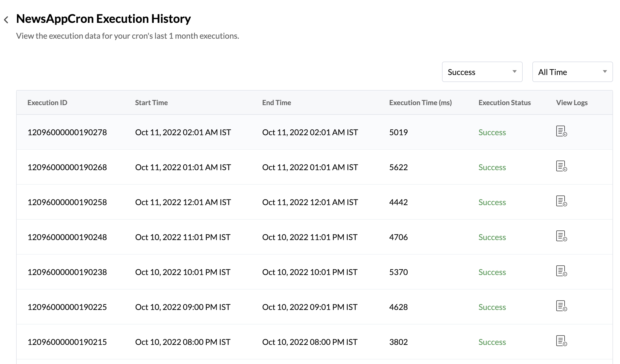
Task: Expand the All Time date range dropdown
Action: (x=572, y=72)
